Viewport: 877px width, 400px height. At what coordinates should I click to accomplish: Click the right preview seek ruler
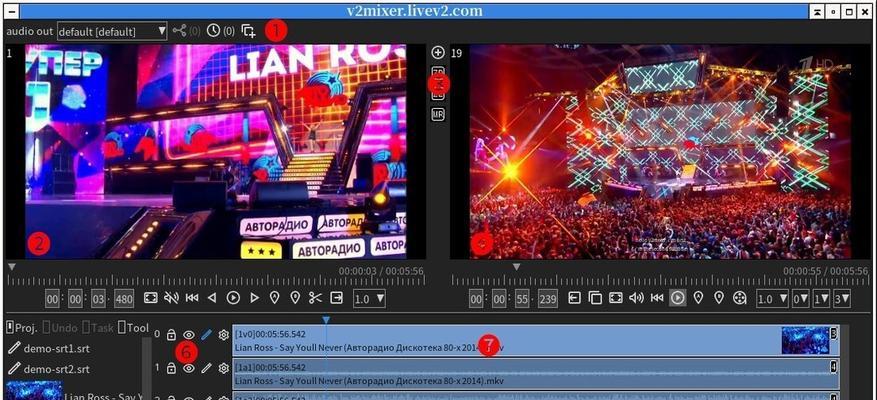tap(661, 281)
